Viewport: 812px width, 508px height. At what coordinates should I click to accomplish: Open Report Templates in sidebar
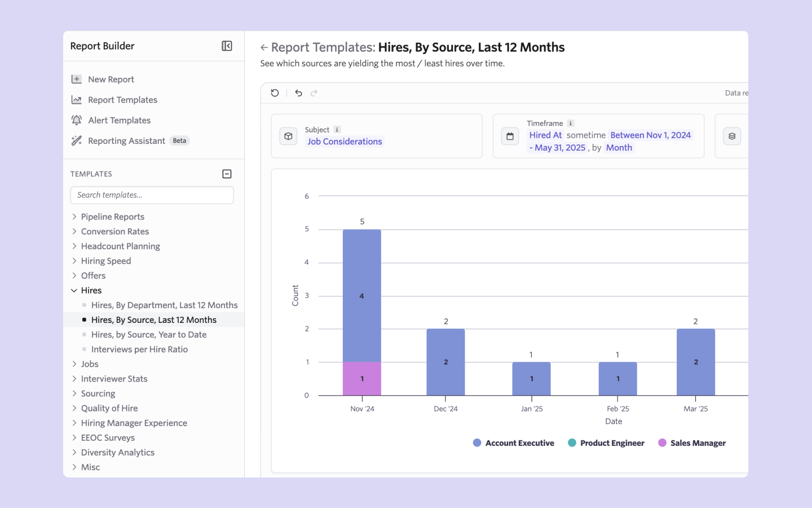[122, 100]
